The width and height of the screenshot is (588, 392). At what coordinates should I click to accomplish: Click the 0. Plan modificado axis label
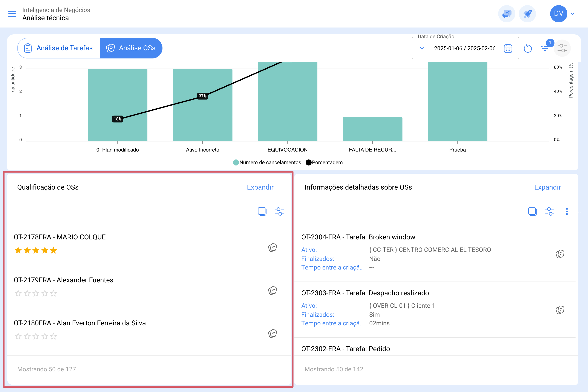(x=118, y=150)
